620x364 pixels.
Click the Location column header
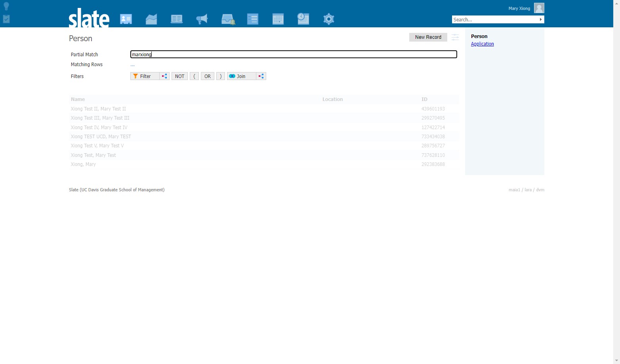pos(332,99)
